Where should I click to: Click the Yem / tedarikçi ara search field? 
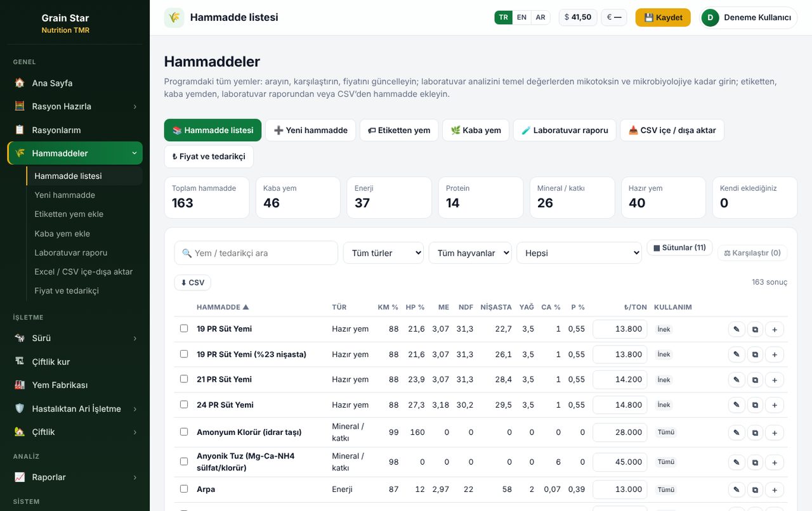coord(256,253)
